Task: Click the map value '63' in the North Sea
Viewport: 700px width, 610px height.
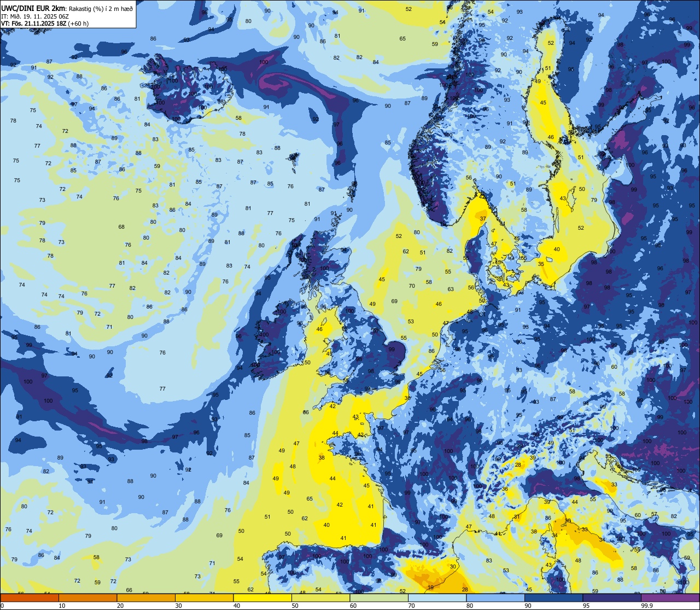Action: [451, 289]
